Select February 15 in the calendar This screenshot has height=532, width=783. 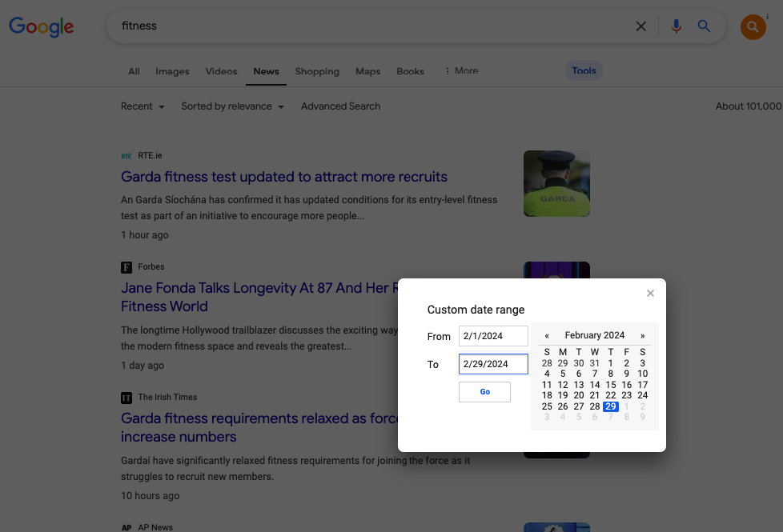click(611, 385)
